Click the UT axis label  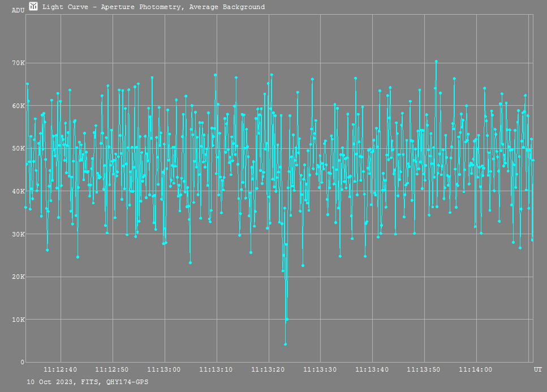(x=538, y=370)
